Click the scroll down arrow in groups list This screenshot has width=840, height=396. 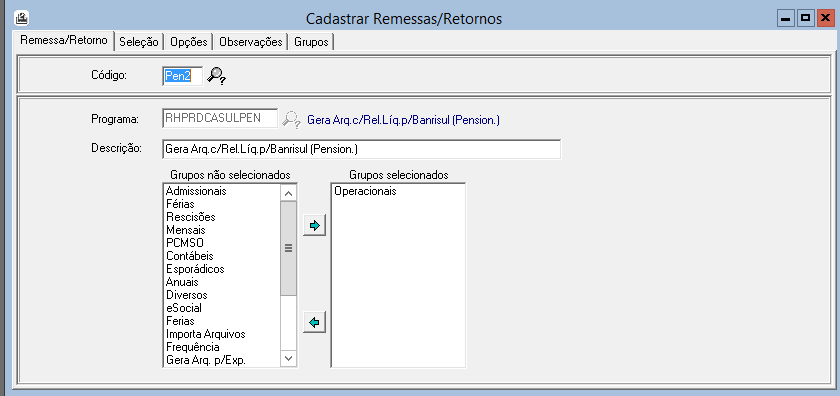point(288,357)
